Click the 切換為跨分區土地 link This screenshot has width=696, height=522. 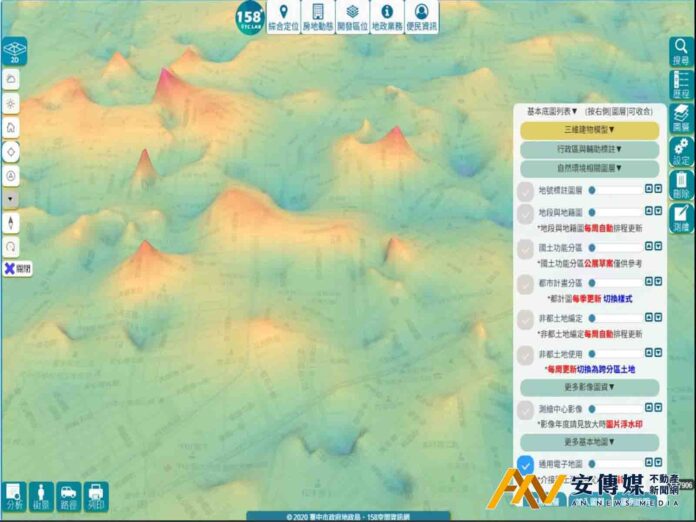(606, 369)
